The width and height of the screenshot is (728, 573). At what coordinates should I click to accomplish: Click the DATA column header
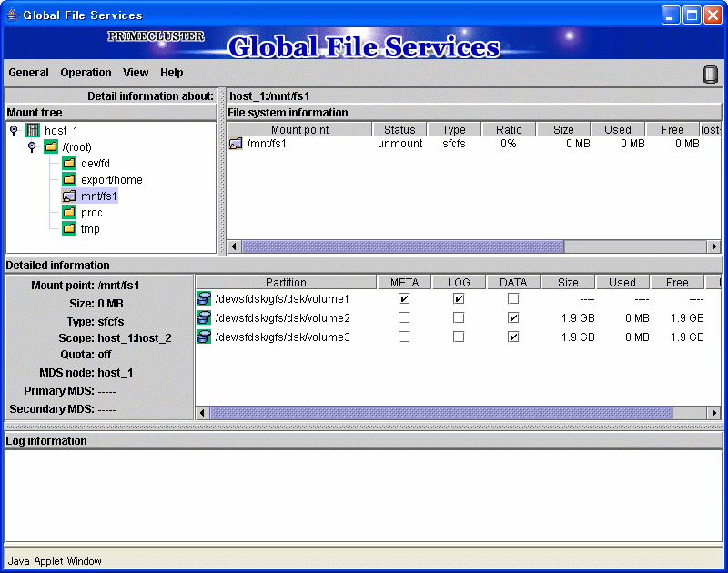[x=513, y=282]
